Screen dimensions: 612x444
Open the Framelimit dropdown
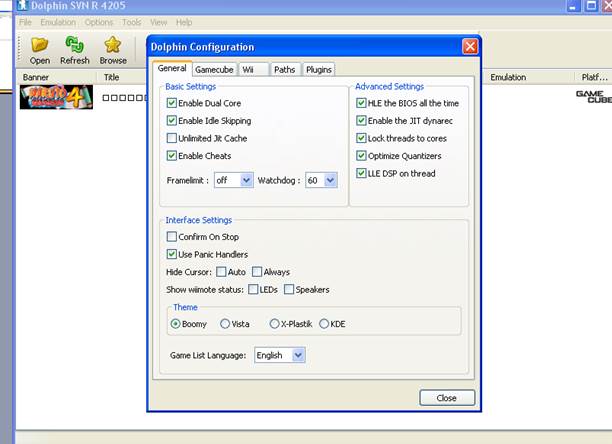coord(233,180)
